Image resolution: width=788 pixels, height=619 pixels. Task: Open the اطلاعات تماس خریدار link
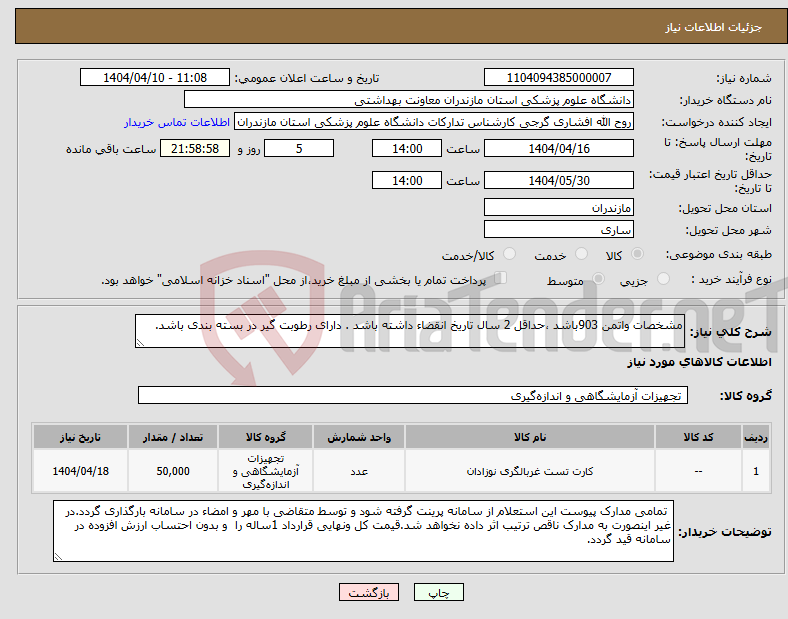tap(177, 122)
